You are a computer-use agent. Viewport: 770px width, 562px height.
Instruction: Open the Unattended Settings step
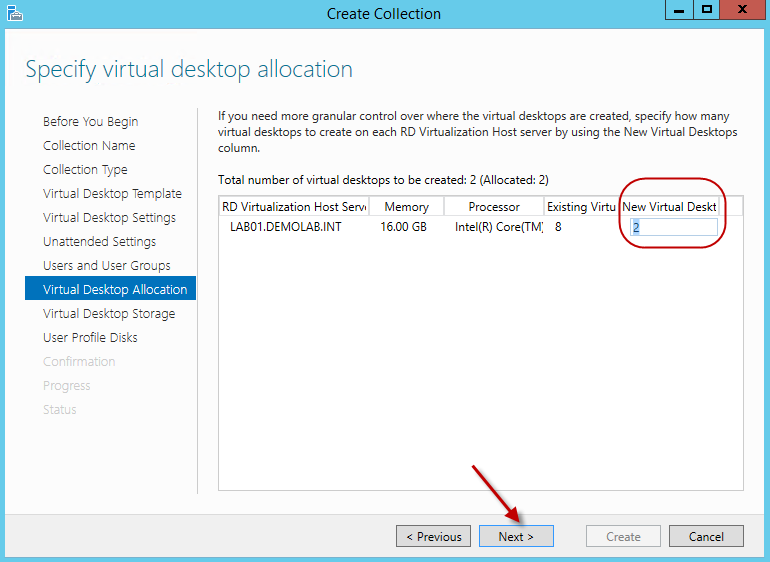(99, 242)
